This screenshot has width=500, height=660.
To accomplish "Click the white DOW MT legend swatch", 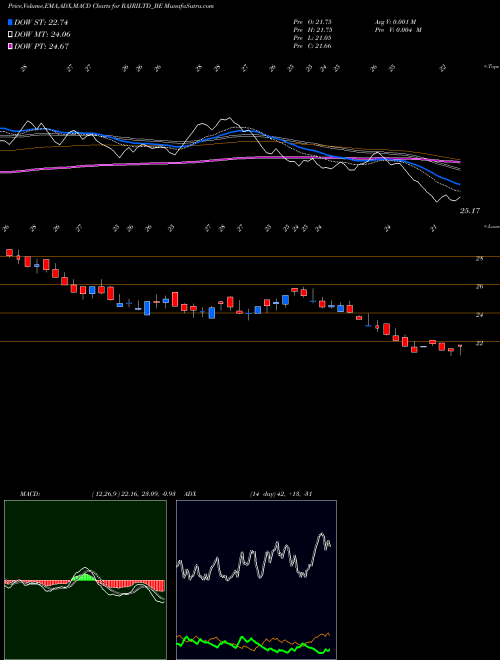I will (11, 35).
